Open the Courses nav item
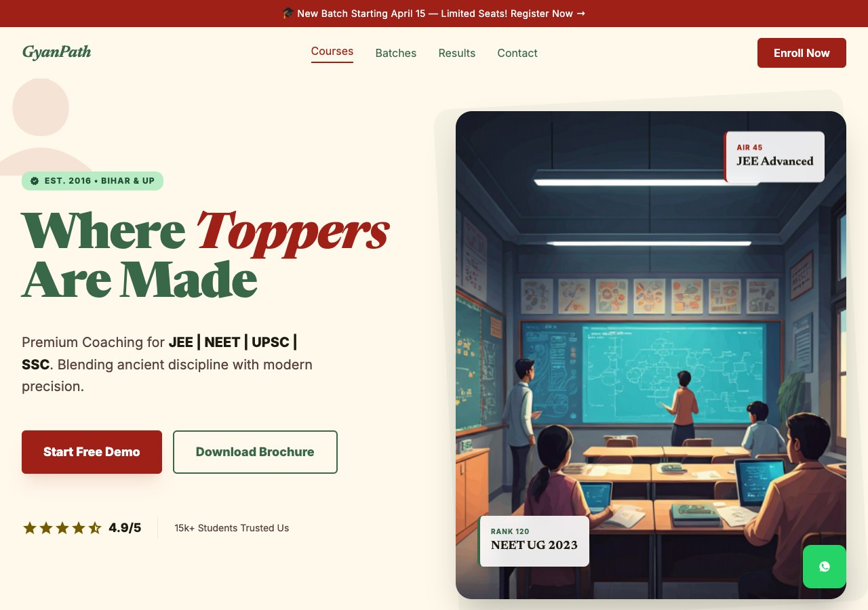 click(332, 52)
